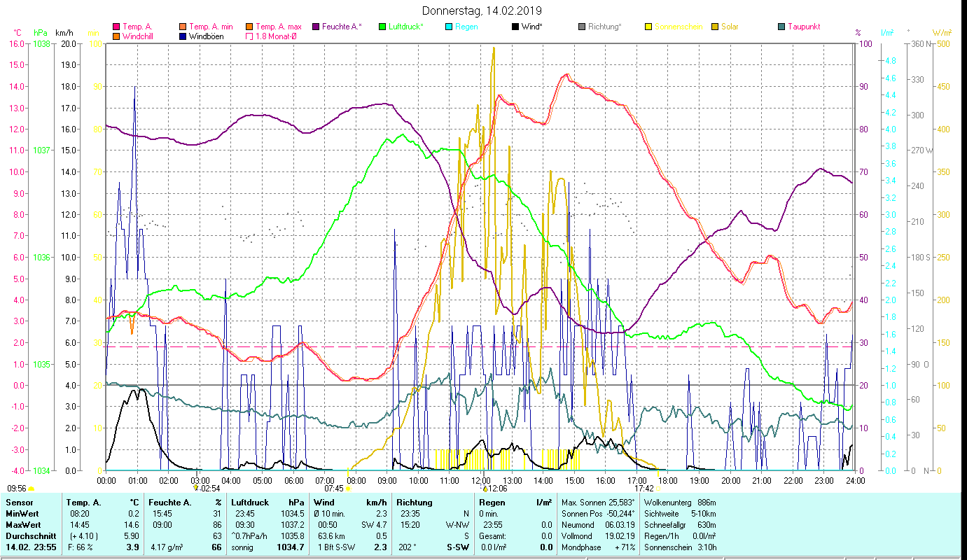
Task: Click the W/m² axis unit label
Action: click(x=942, y=33)
